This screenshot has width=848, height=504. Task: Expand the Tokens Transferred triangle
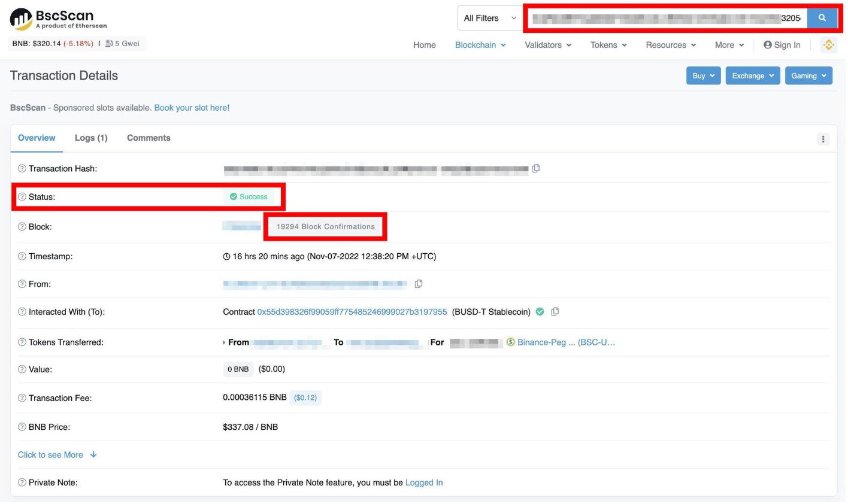[x=225, y=343]
